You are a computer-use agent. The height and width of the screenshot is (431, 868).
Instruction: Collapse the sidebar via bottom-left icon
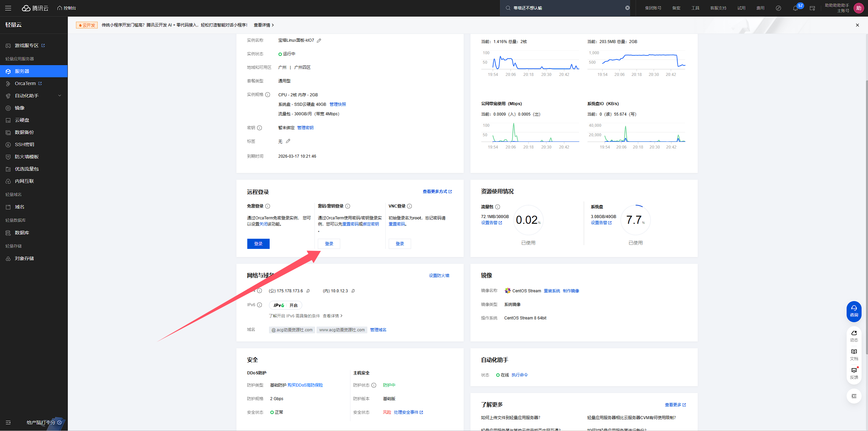point(8,423)
